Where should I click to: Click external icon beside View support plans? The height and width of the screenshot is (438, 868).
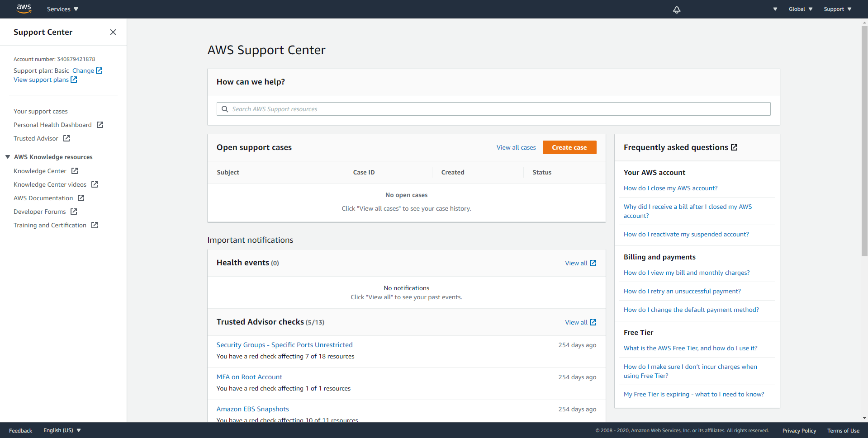coord(74,80)
